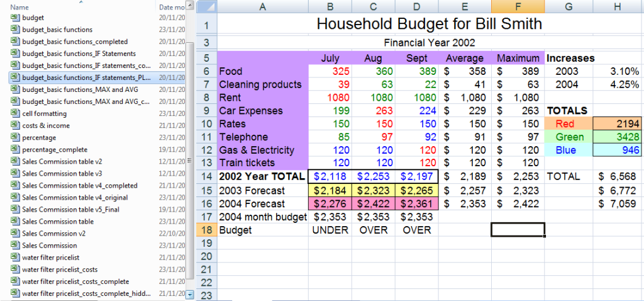Select file 'budget_basic functions_MAX and AVG'
This screenshot has width=644, height=301.
click(80, 89)
